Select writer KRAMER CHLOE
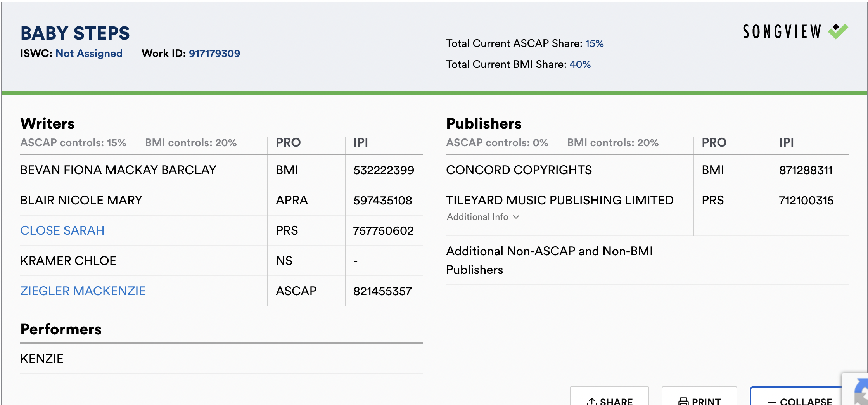The width and height of the screenshot is (868, 405). [68, 261]
